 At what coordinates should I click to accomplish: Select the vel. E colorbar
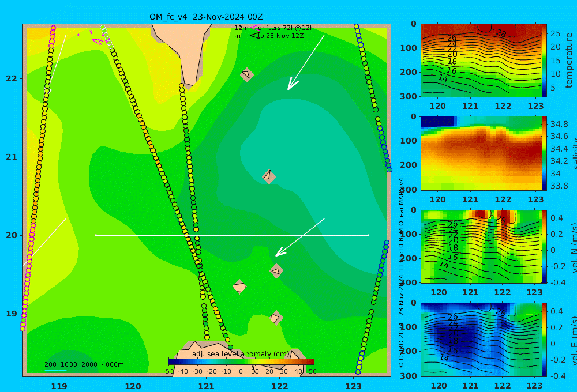point(544,340)
